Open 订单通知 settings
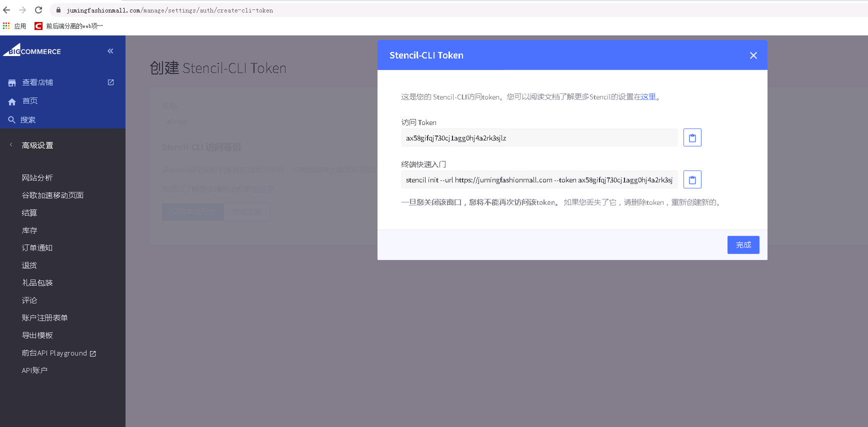Screen dimensions: 868x427 pyautogui.click(x=37, y=248)
